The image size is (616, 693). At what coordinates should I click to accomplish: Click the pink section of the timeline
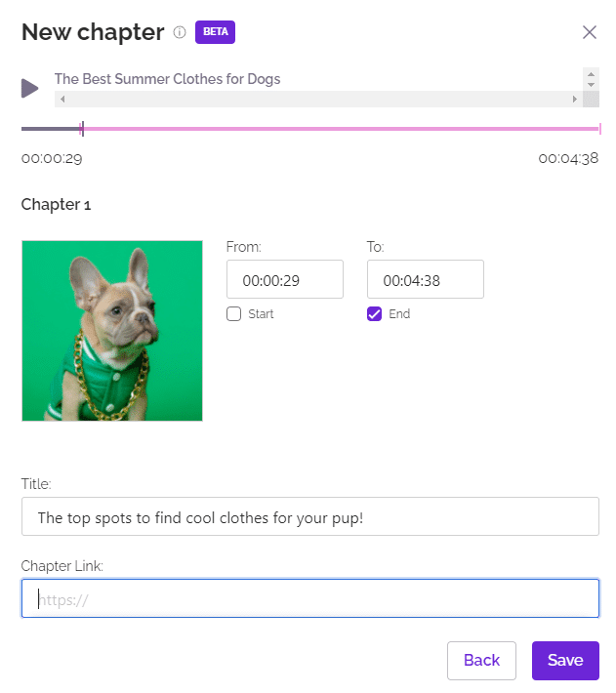342,129
